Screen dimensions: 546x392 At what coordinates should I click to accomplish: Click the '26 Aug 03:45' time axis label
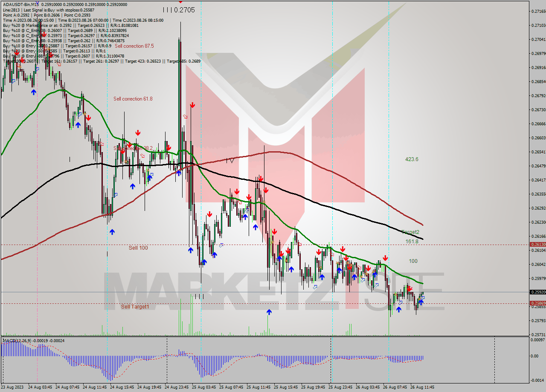[368, 387]
